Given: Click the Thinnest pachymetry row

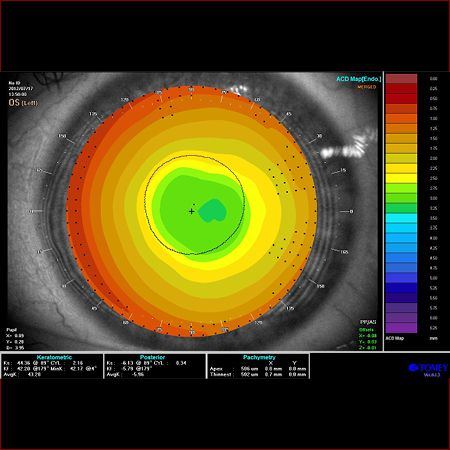Looking at the screenshot, I should click(258, 375).
